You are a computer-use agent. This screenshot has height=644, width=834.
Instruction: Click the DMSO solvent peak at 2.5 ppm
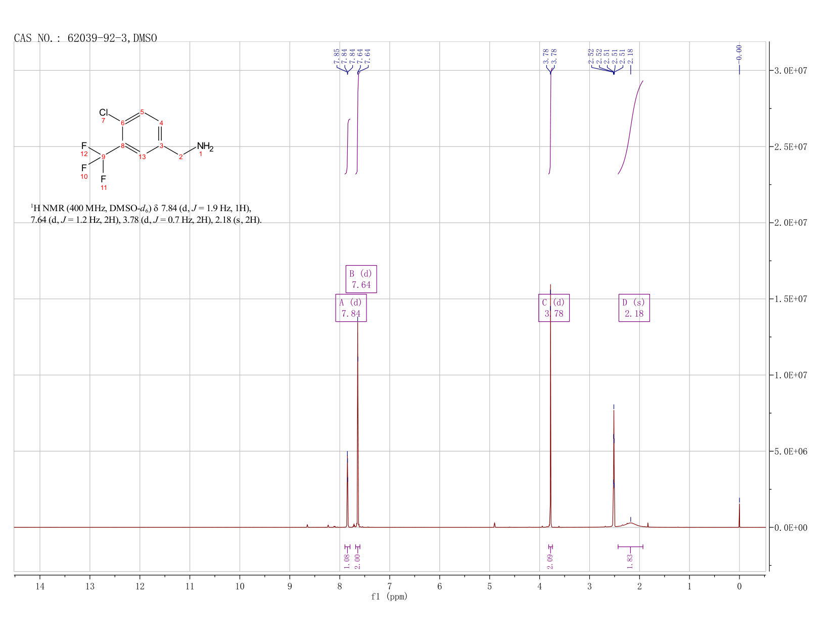614,470
